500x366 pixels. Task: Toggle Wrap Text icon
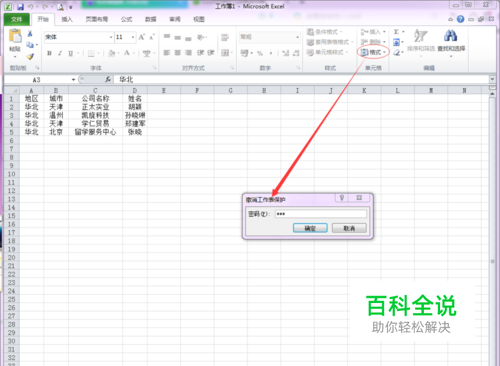pos(225,37)
